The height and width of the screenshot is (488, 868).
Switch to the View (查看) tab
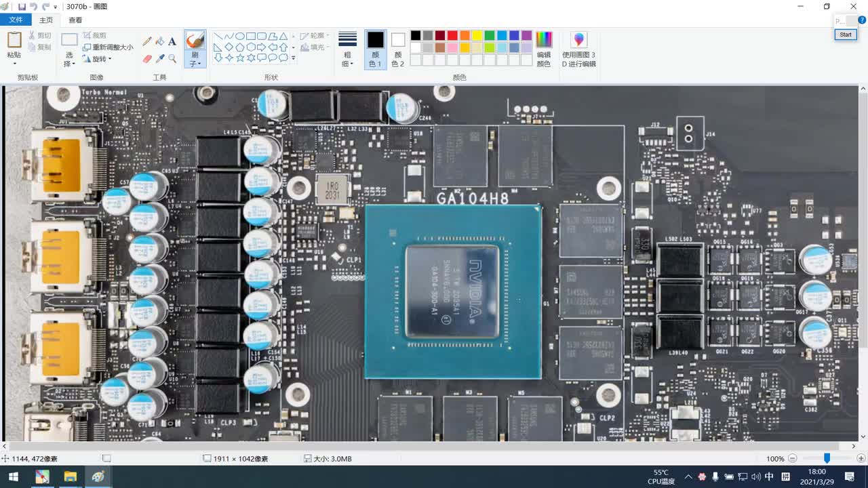[x=75, y=20]
